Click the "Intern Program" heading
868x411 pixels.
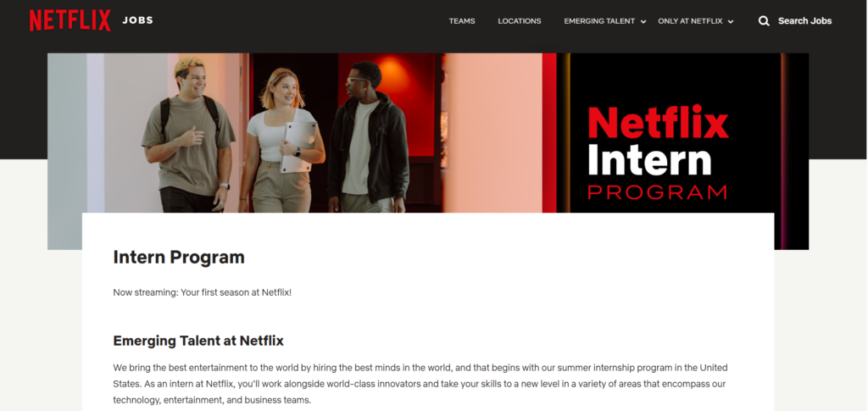179,258
